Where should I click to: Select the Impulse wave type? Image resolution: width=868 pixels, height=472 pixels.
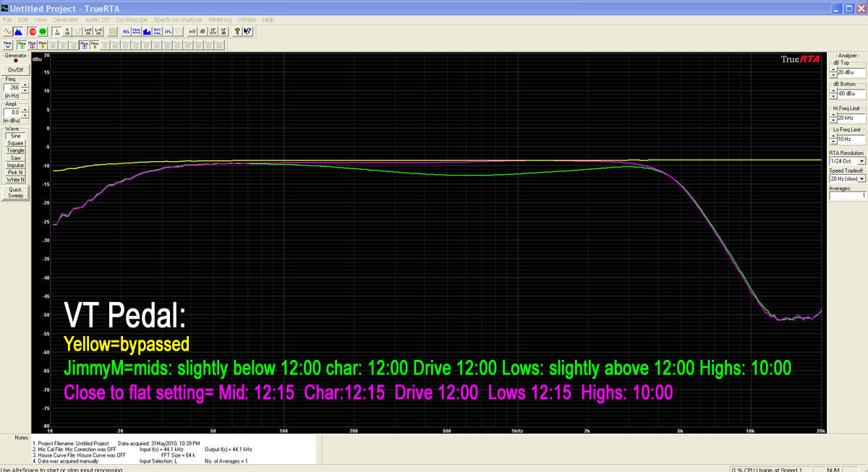coord(15,165)
